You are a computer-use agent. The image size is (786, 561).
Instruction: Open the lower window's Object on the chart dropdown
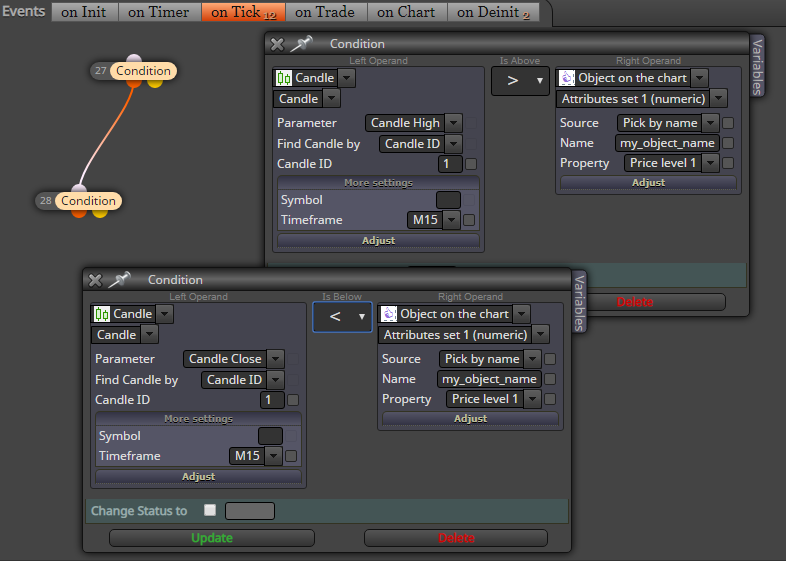[521, 314]
